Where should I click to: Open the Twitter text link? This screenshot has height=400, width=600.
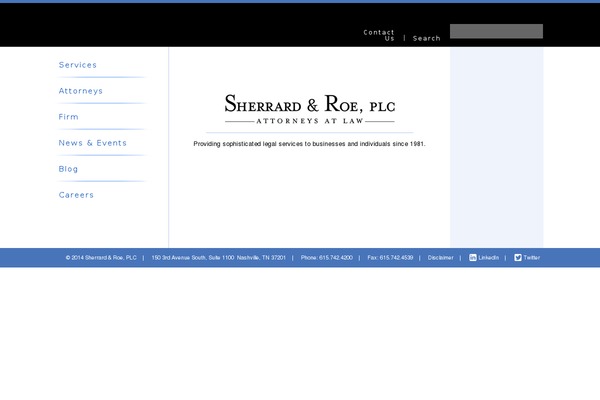pos(532,258)
